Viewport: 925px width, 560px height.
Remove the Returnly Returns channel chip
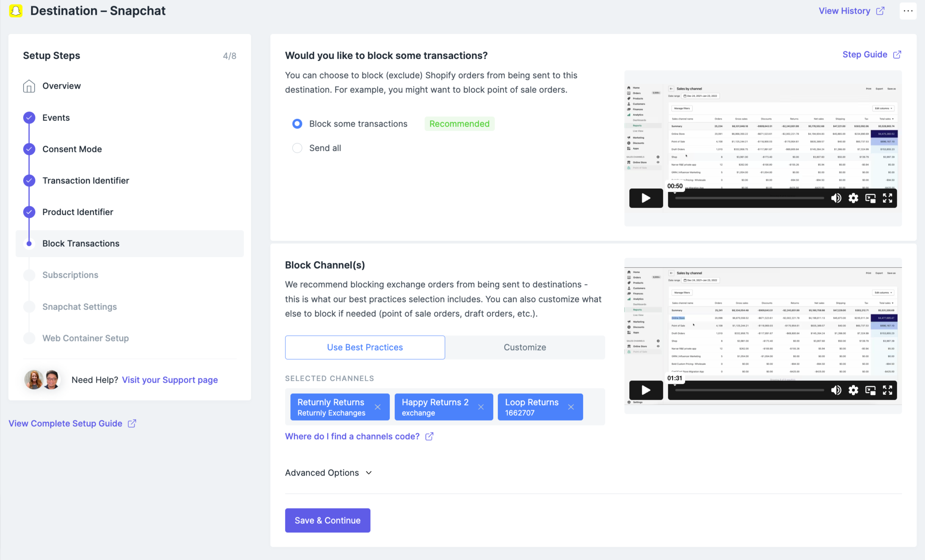[x=378, y=407]
